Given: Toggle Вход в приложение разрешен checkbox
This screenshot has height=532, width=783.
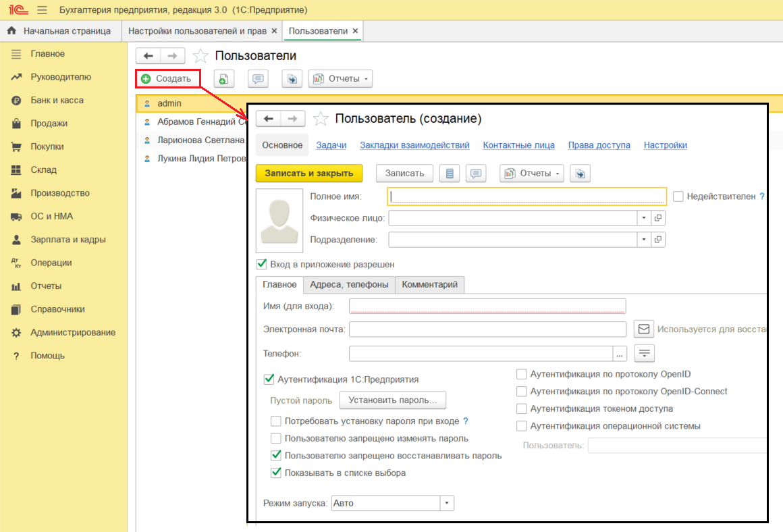Looking at the screenshot, I should coord(262,264).
